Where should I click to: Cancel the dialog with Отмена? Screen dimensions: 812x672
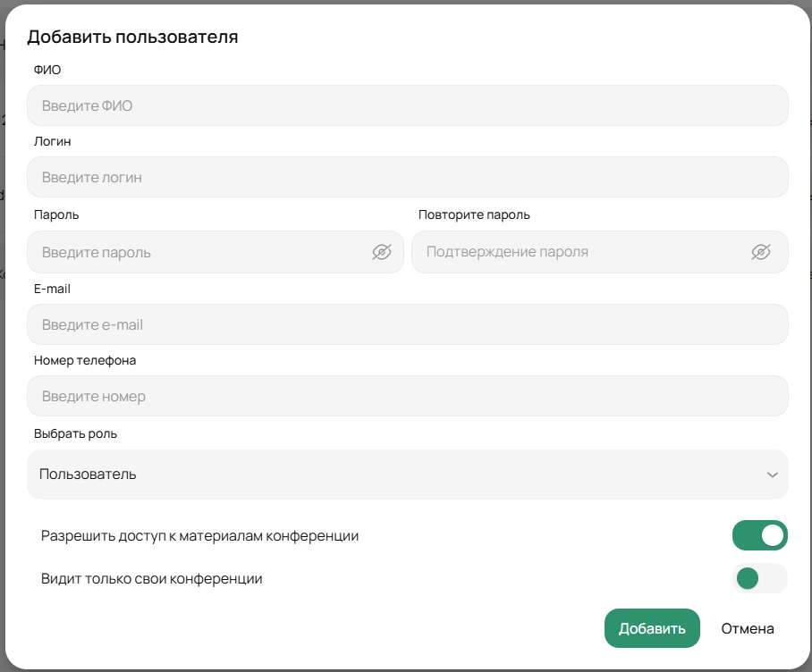[747, 629]
